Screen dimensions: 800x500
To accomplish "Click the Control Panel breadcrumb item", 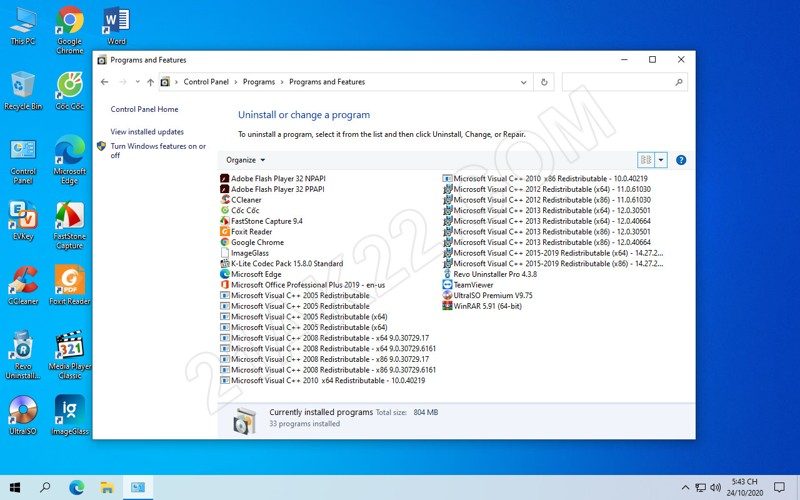I will click(x=207, y=82).
